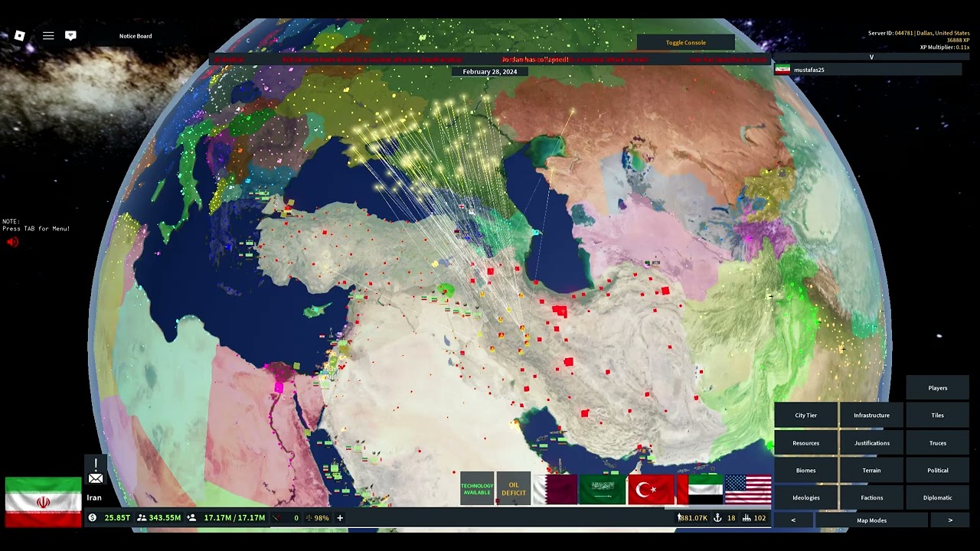This screenshot has width=980, height=551.
Task: Open the Roblox logo menu
Action: click(x=20, y=36)
